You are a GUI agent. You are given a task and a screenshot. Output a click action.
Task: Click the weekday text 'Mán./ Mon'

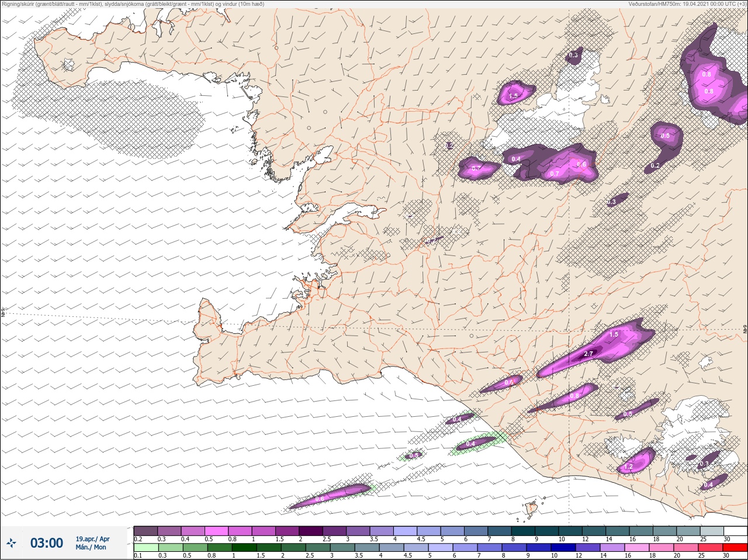coord(91,547)
